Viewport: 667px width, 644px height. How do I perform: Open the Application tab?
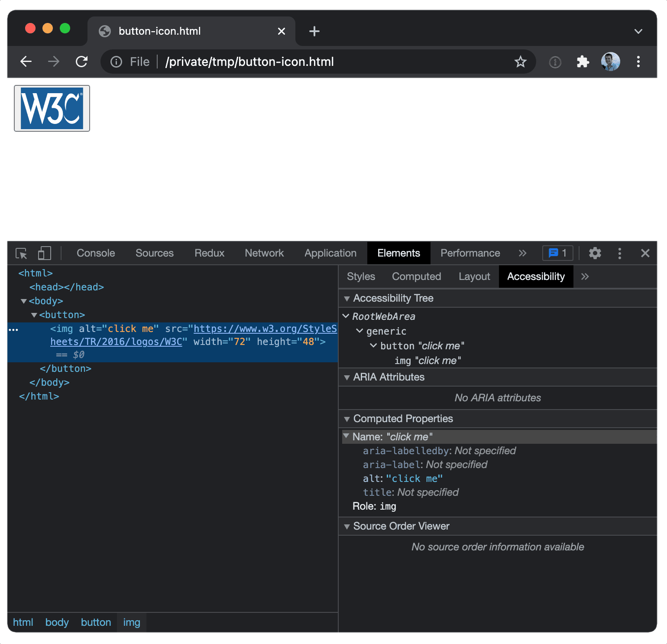point(330,253)
